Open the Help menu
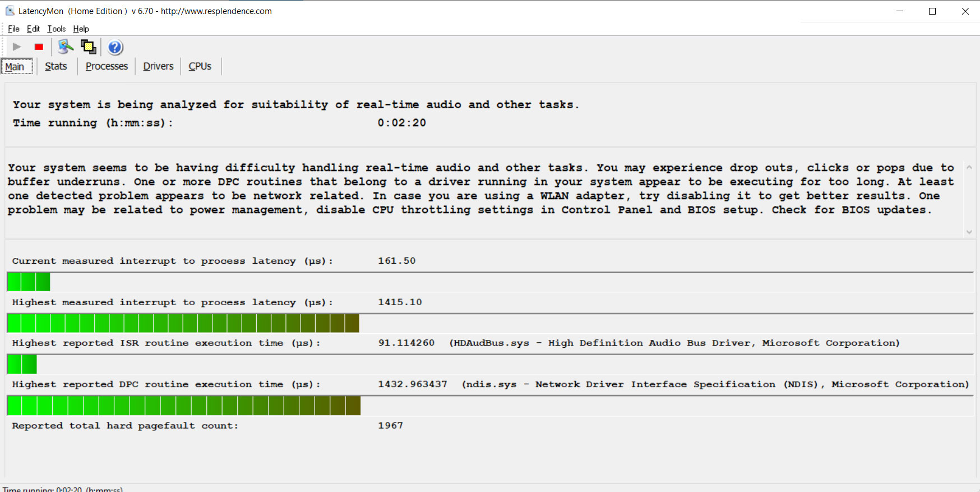Image resolution: width=980 pixels, height=492 pixels. [81, 29]
